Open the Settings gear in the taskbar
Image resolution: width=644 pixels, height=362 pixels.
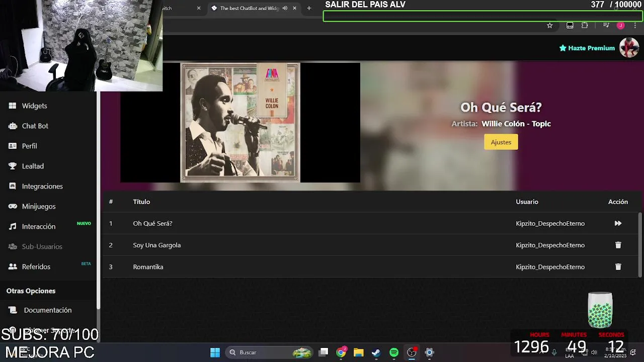pos(429,352)
